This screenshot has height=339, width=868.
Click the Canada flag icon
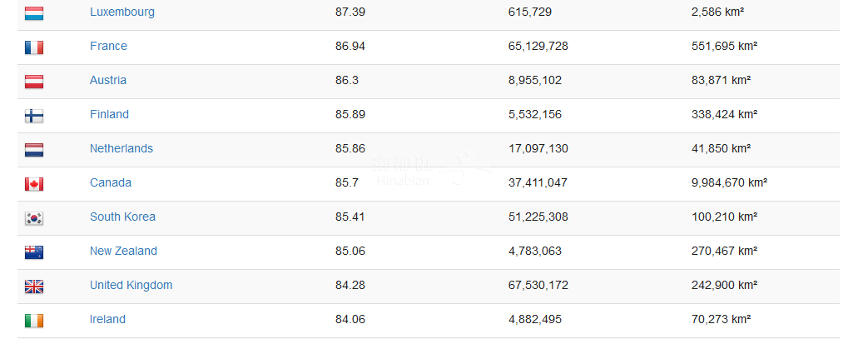[x=34, y=184]
